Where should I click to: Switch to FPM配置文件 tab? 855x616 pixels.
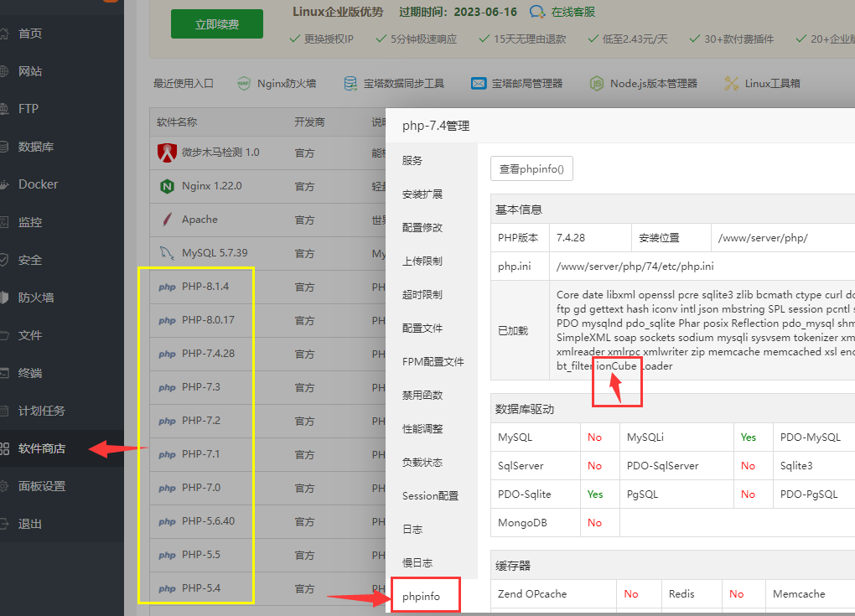coord(433,362)
